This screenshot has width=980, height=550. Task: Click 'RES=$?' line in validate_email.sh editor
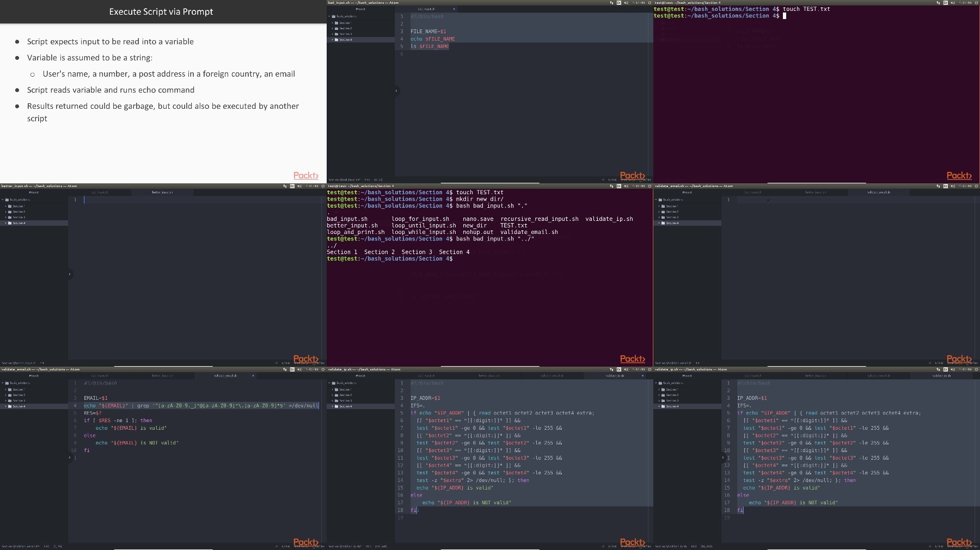[93, 413]
